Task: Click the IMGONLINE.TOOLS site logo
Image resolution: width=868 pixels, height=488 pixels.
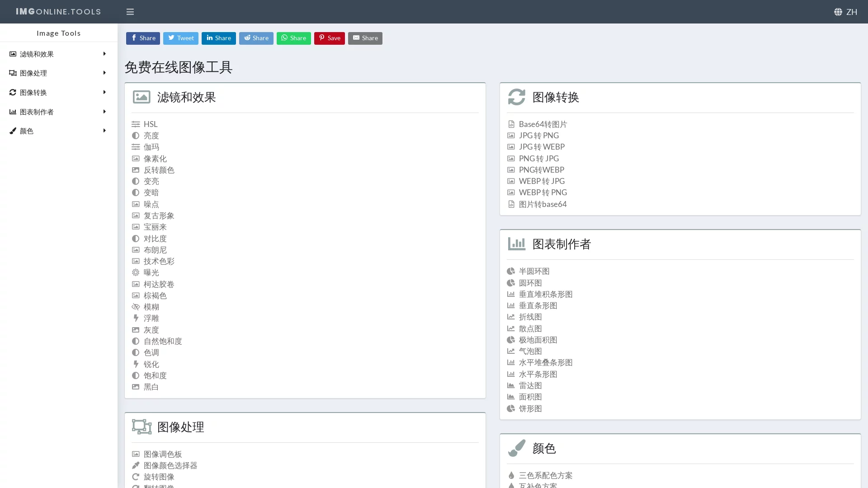Action: (58, 11)
